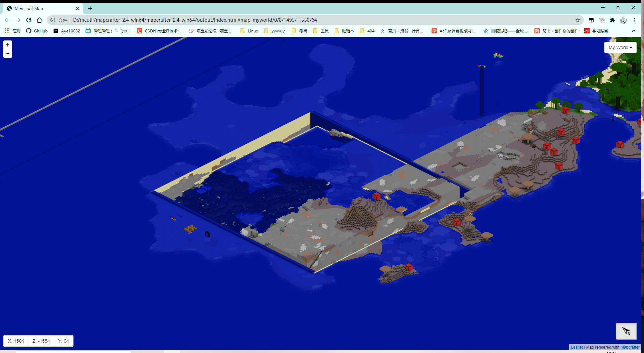
Task: Open the AcFun bookmark
Action: point(453,31)
